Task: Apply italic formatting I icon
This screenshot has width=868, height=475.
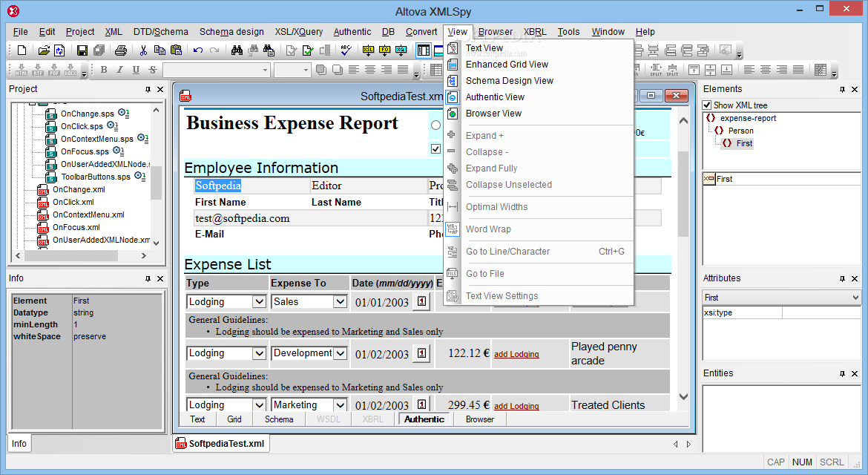Action: 119,70
